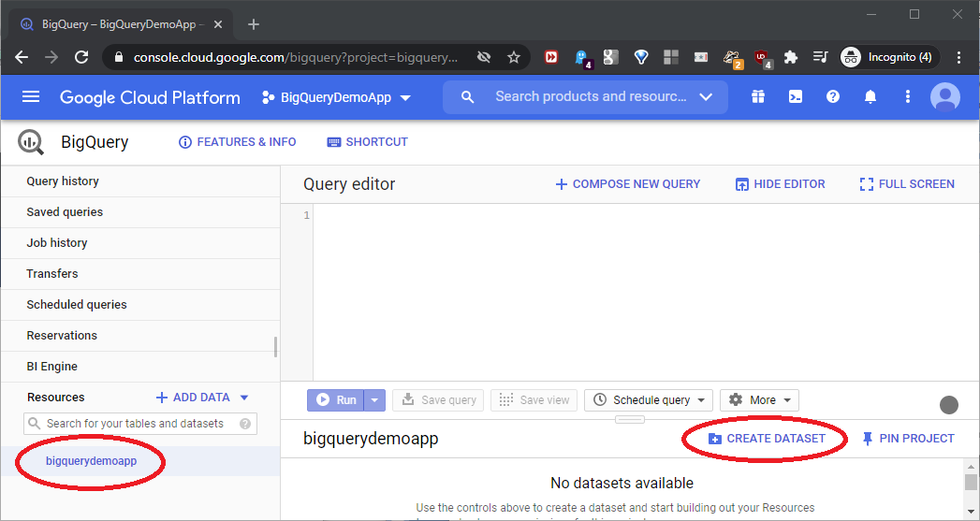Click the user account avatar

click(945, 97)
